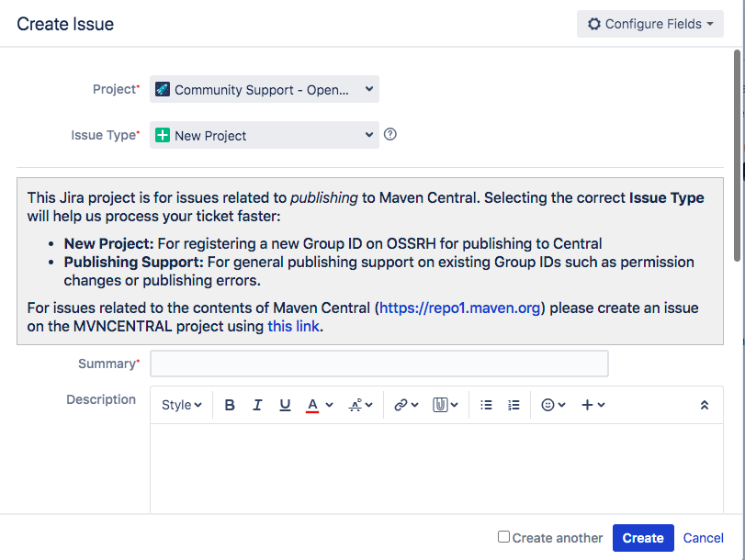
Task: Click the Description field label
Action: pos(101,399)
